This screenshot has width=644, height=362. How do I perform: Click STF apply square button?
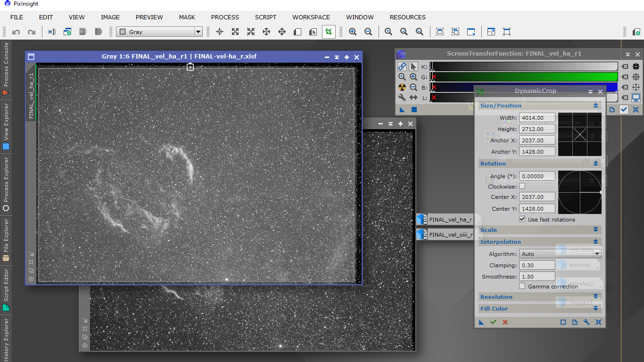coord(414,109)
